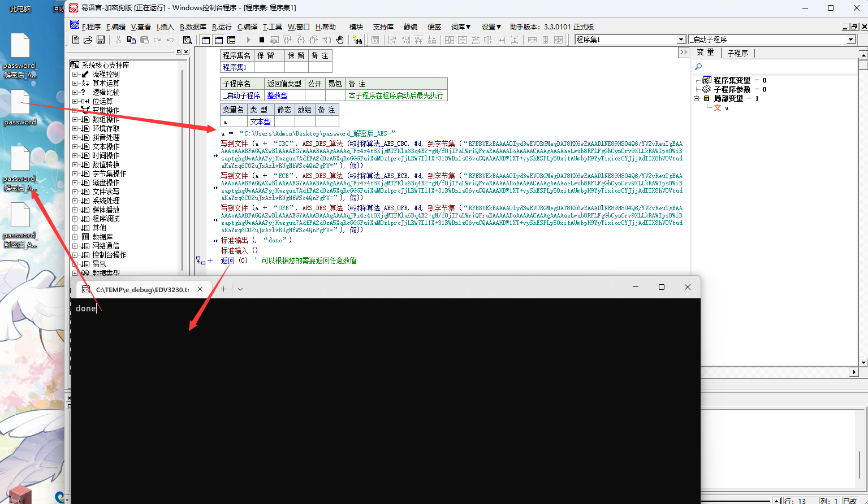Screen dimensions: 868x504
Task: Click the 模块 toolbar button
Action: [x=356, y=27]
